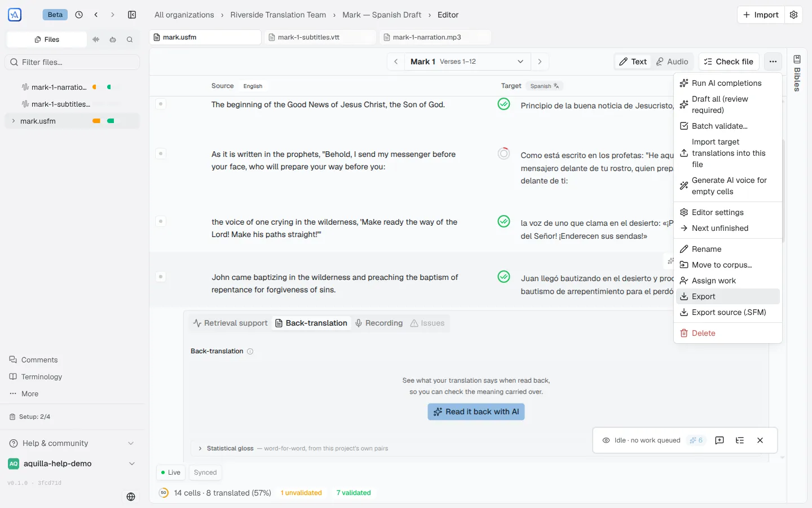Click the Spanish target language badge
This screenshot has width=812, height=508.
pyautogui.click(x=544, y=86)
